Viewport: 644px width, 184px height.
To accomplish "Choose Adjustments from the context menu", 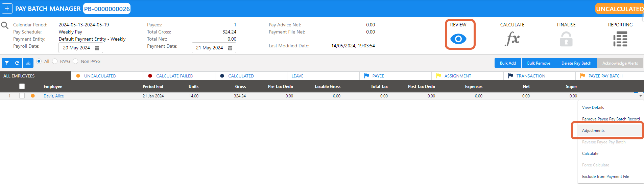I will (x=593, y=131).
